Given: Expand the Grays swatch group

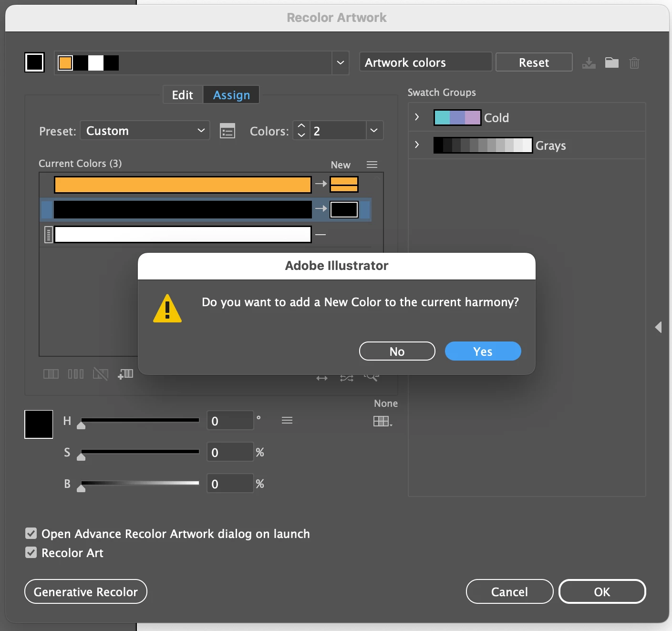Looking at the screenshot, I should (417, 145).
